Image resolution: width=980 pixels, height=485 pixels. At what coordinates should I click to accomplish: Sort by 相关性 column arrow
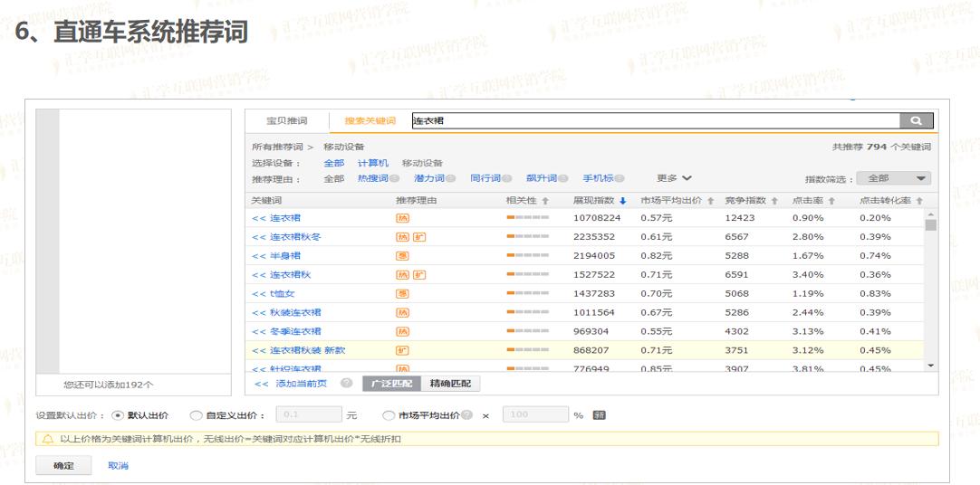pos(545,201)
